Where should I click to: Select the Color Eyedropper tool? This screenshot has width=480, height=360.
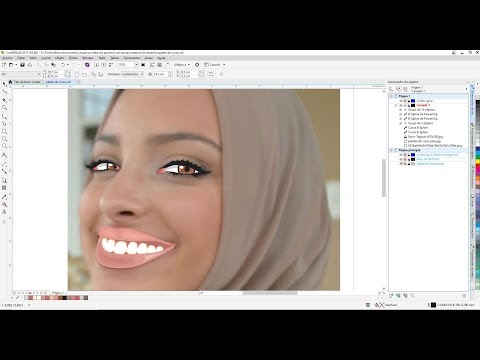(x=4, y=197)
